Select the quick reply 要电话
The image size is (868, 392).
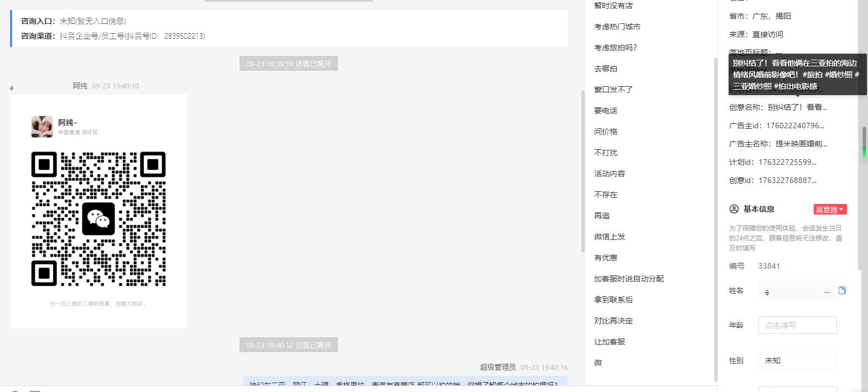605,111
